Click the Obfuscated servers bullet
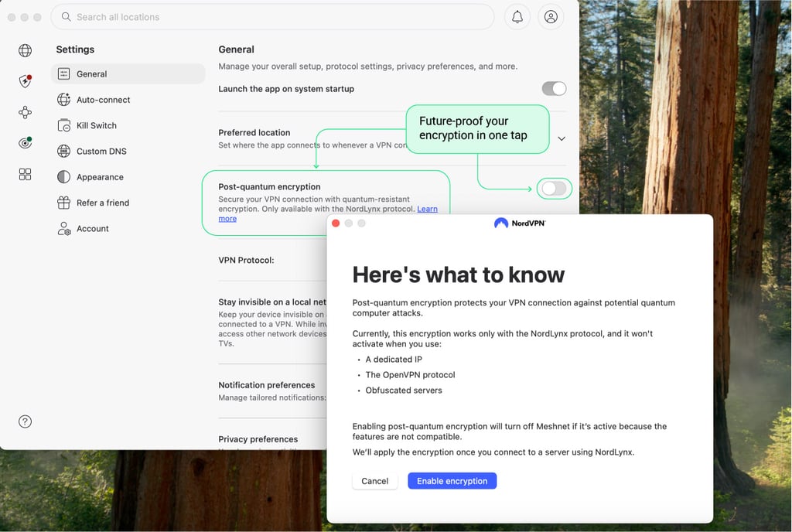The image size is (792, 532). coord(404,390)
